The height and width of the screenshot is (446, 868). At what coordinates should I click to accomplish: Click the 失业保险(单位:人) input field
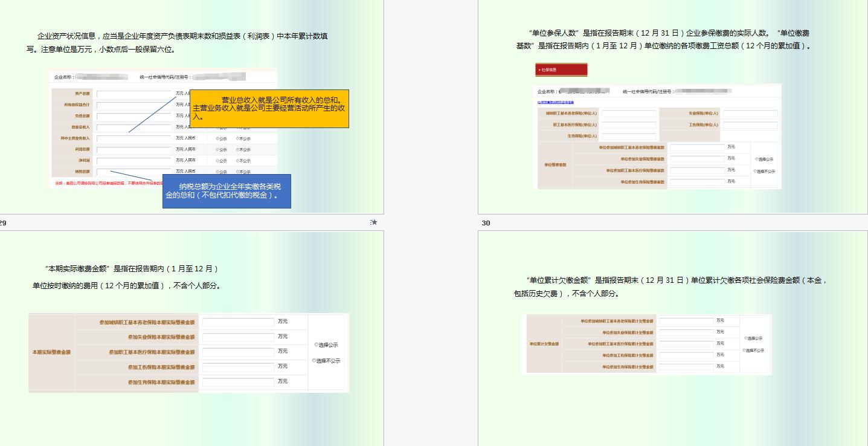click(x=750, y=114)
